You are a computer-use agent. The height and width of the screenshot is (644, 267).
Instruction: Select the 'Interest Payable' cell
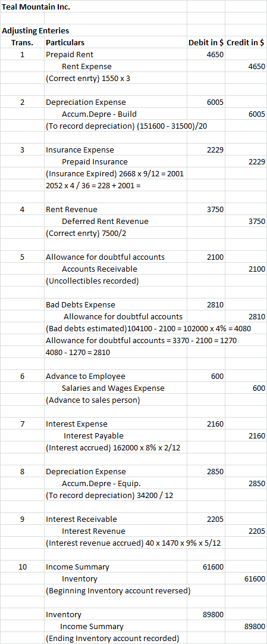(93, 435)
